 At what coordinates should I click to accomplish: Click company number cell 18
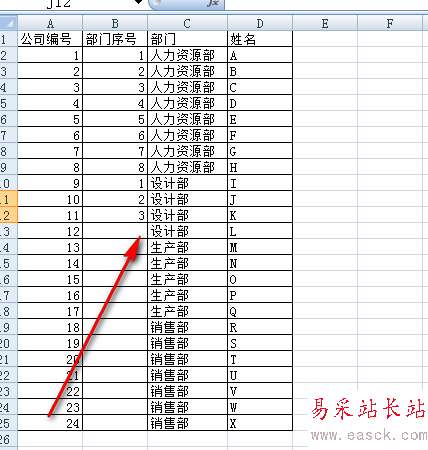pyautogui.click(x=50, y=327)
